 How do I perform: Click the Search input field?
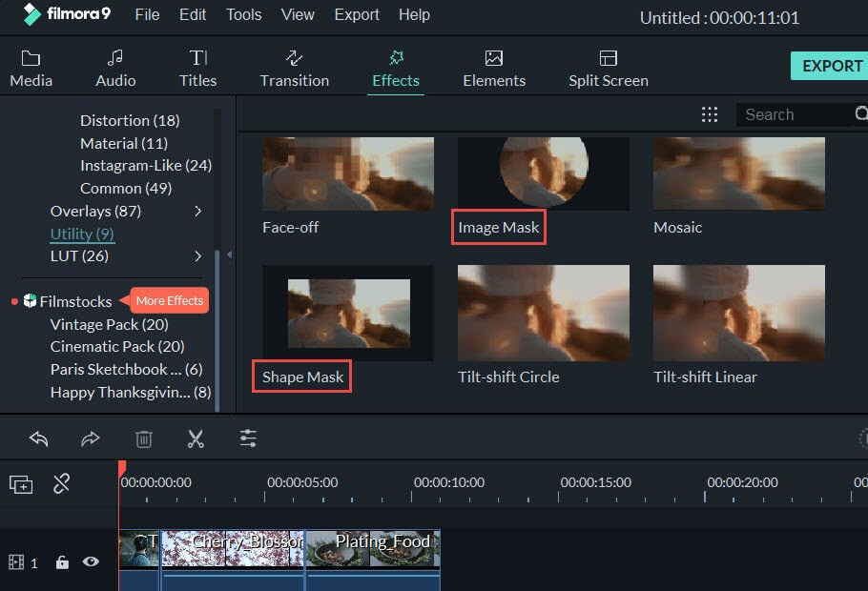795,114
